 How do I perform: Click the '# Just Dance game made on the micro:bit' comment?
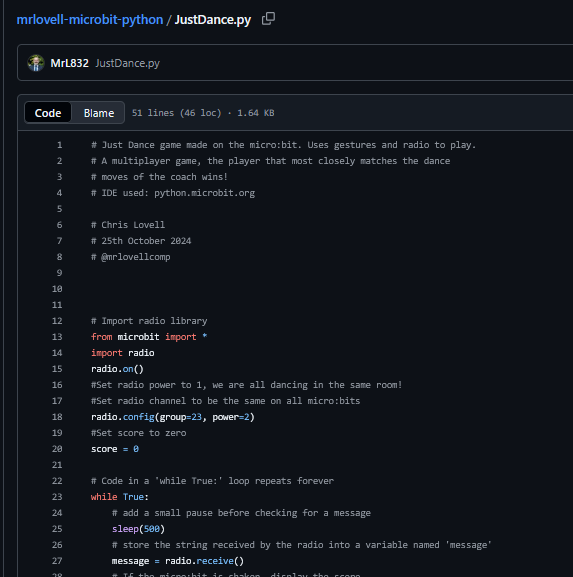[x=283, y=145]
